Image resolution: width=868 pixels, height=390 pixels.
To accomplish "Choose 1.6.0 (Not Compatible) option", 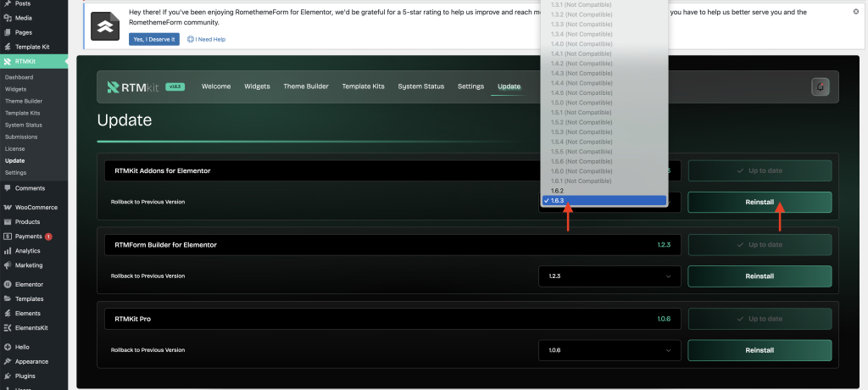I will [604, 171].
